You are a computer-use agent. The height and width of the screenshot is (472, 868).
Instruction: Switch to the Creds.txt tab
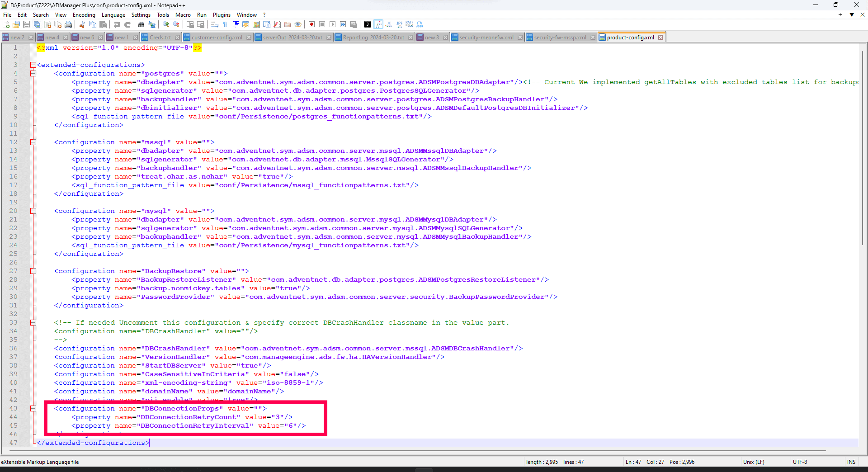(x=160, y=37)
